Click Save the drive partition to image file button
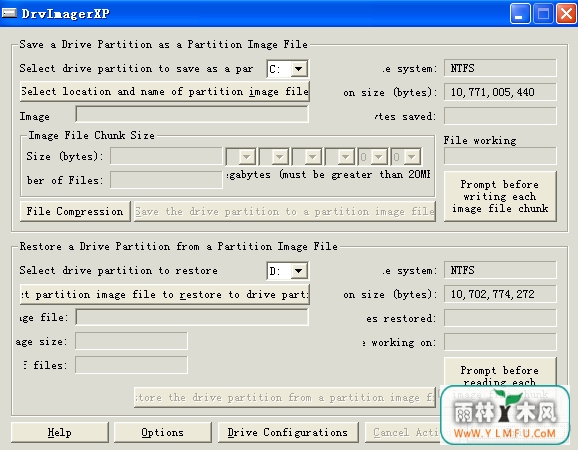The image size is (578, 450). coord(285,212)
